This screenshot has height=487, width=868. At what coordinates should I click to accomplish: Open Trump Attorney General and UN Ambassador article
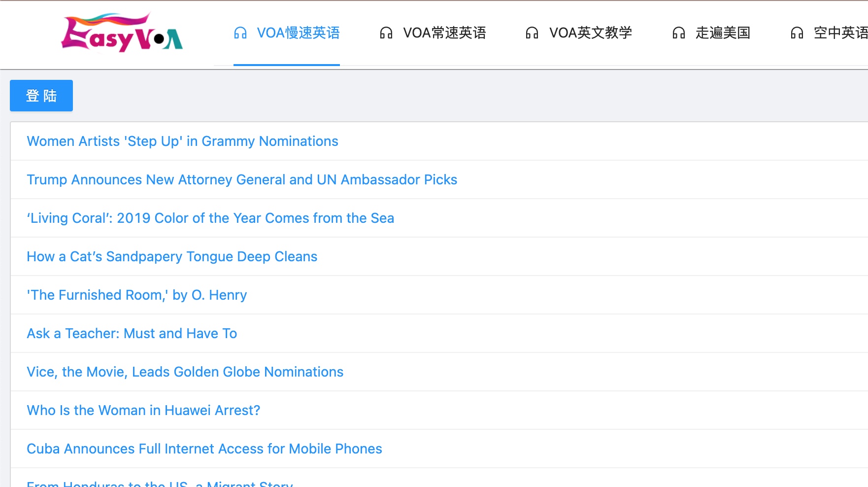[x=242, y=180]
